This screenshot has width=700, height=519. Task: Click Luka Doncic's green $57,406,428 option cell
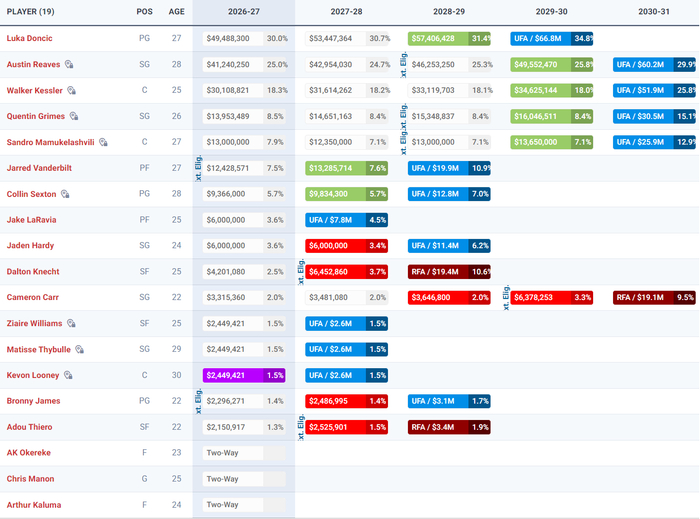[449, 38]
